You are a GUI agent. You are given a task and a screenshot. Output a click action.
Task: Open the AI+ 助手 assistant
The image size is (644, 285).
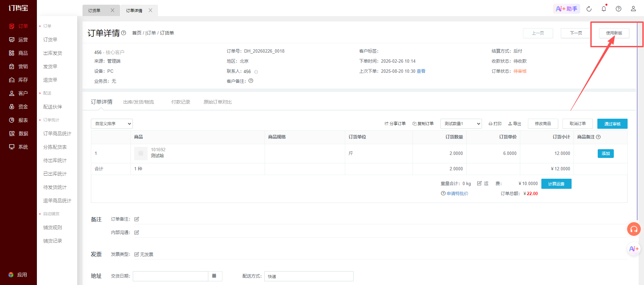point(567,9)
